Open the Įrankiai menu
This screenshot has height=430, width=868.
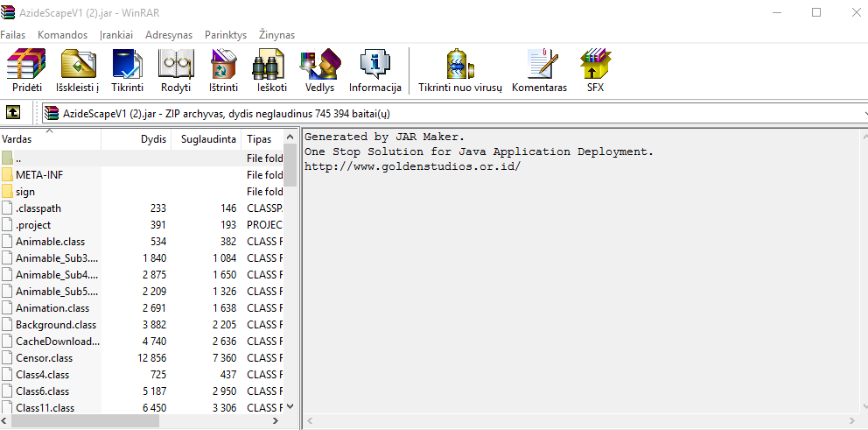click(116, 35)
